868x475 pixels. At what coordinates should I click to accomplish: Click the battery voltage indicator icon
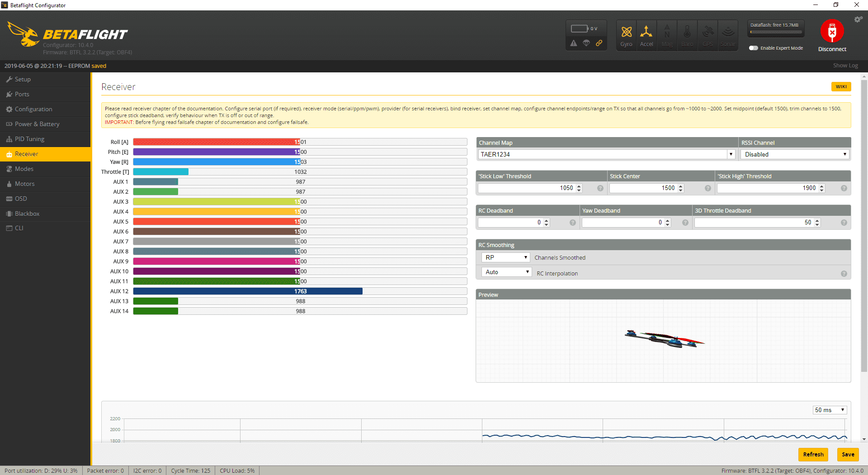tap(579, 28)
